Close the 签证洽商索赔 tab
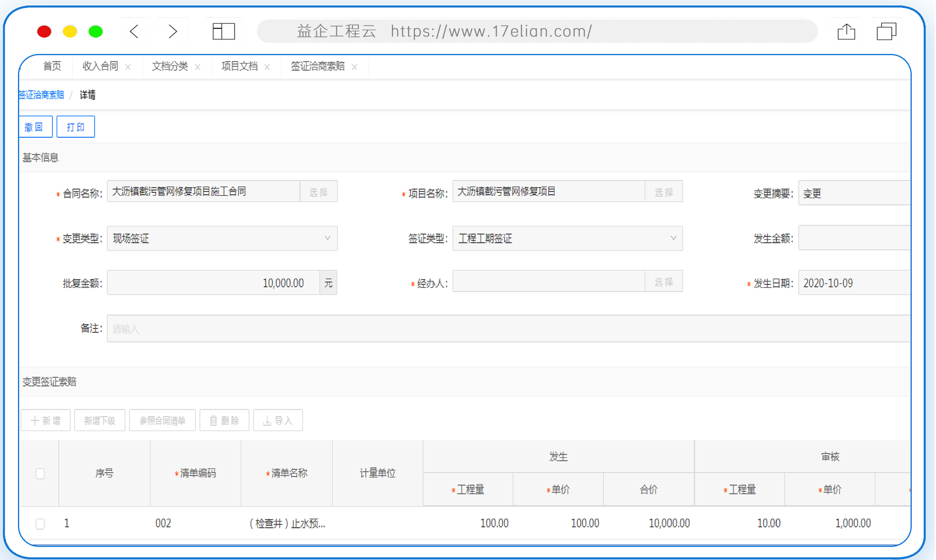This screenshot has width=936, height=560. pyautogui.click(x=354, y=67)
